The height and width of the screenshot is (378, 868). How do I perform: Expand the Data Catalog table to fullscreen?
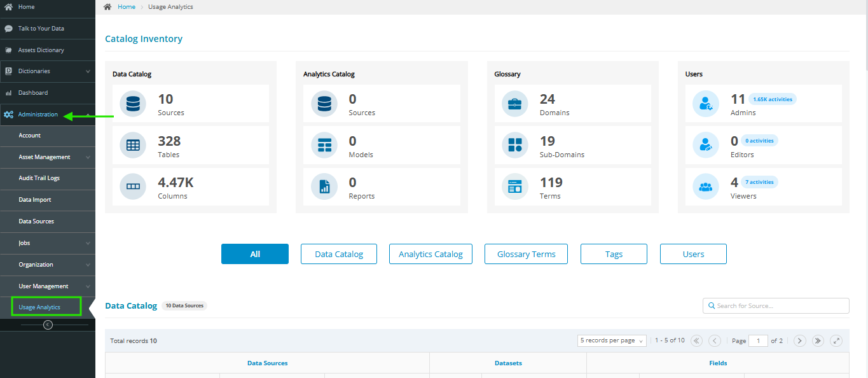tap(836, 340)
